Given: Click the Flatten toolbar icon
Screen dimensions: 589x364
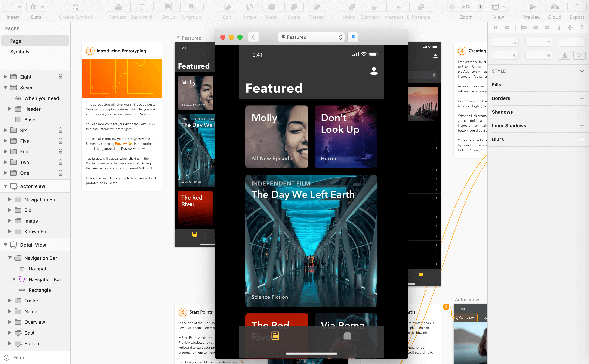Looking at the screenshot, I should tap(316, 7).
